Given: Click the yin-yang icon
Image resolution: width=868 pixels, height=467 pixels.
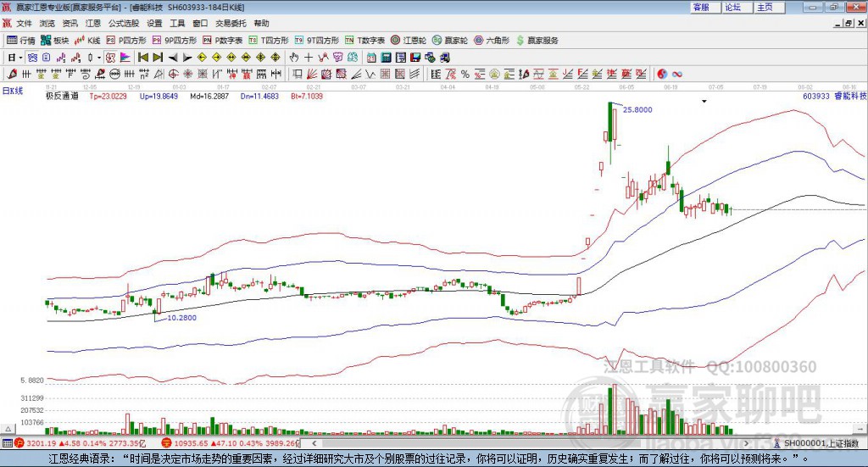Looking at the screenshot, I should (662, 74).
